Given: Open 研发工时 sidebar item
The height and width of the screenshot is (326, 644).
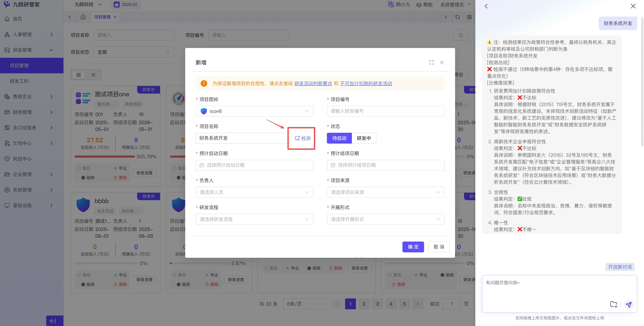Looking at the screenshot, I should tap(19, 81).
